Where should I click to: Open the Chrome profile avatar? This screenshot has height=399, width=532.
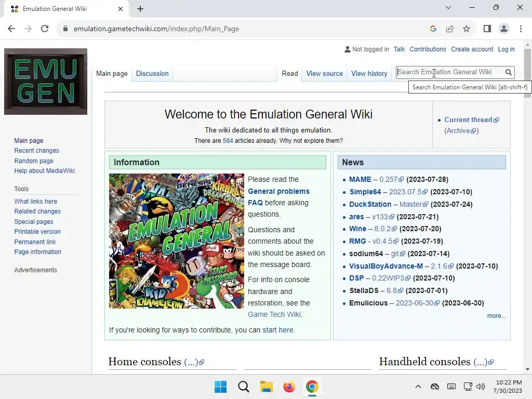coord(504,29)
